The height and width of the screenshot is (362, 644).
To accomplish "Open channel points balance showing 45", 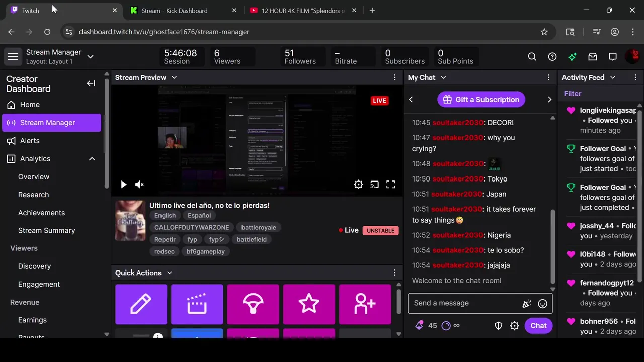I will tap(426, 326).
